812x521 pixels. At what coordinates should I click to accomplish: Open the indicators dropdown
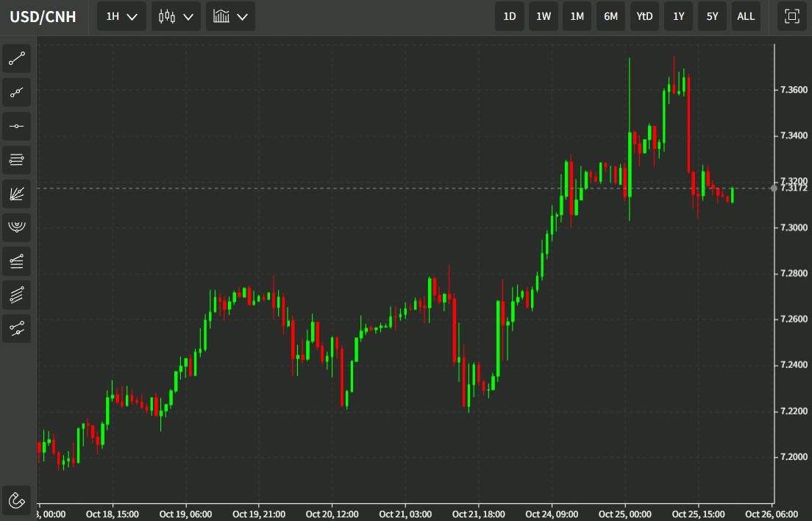[230, 17]
